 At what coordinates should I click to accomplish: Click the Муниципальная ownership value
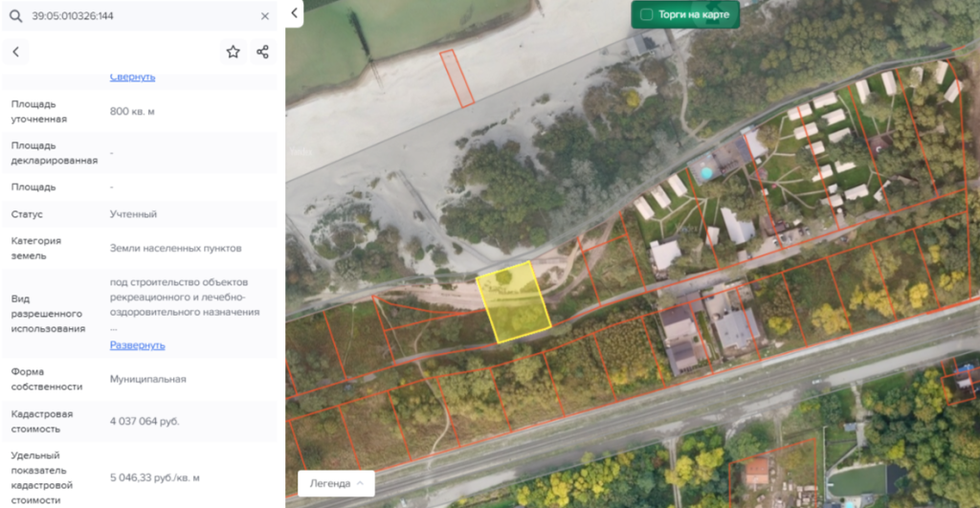pyautogui.click(x=147, y=379)
